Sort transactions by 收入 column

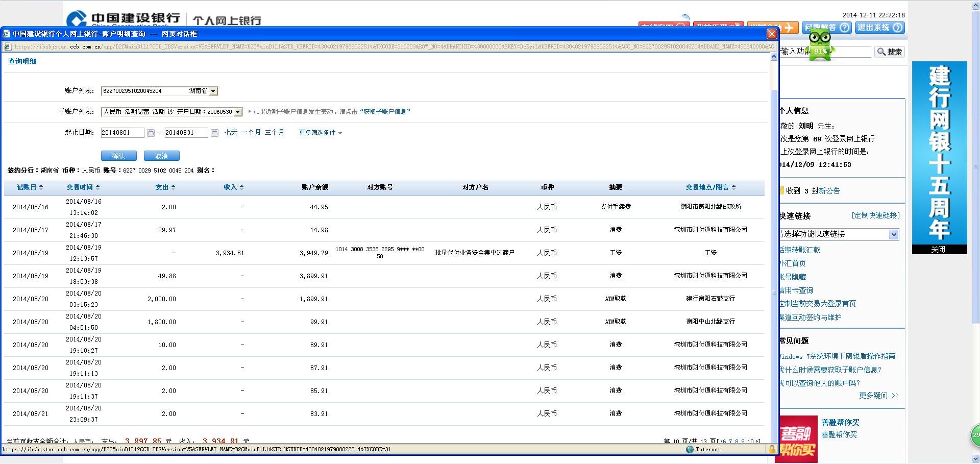233,187
